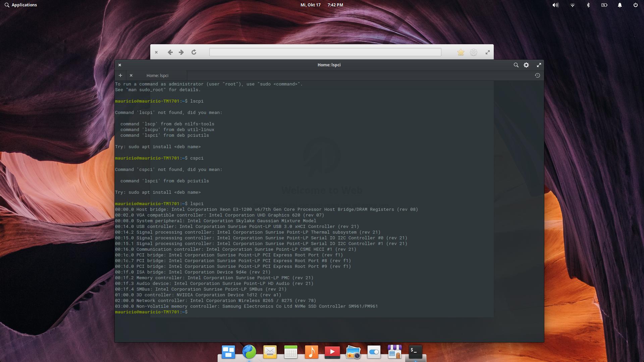Click the 'See man sudo_root' line
This screenshot has height=362, width=644.
coord(158,90)
